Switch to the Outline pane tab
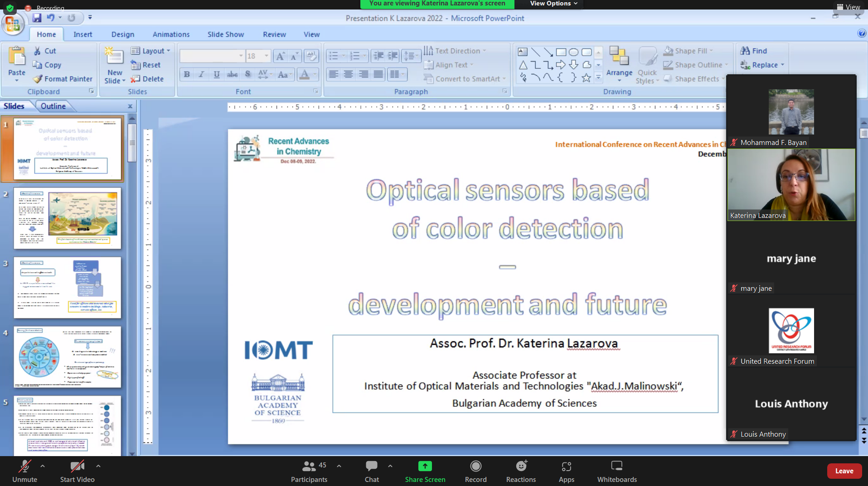This screenshot has width=868, height=486. tap(53, 106)
